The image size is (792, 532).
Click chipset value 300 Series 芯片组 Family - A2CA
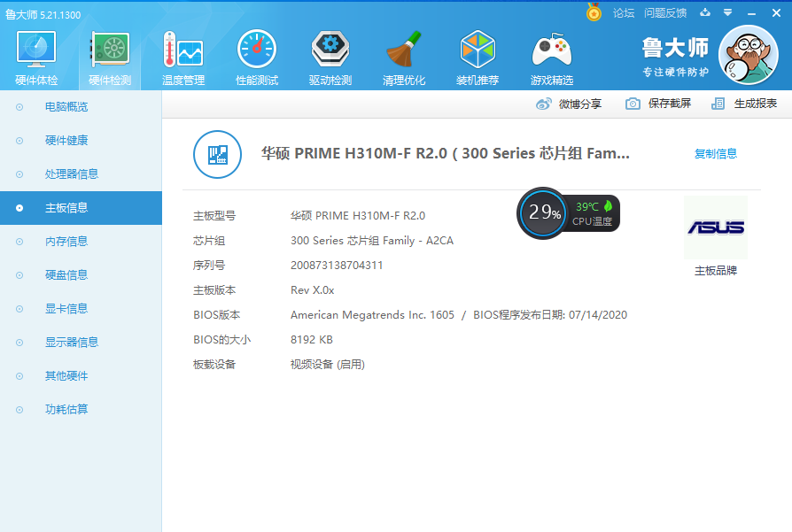click(372, 241)
